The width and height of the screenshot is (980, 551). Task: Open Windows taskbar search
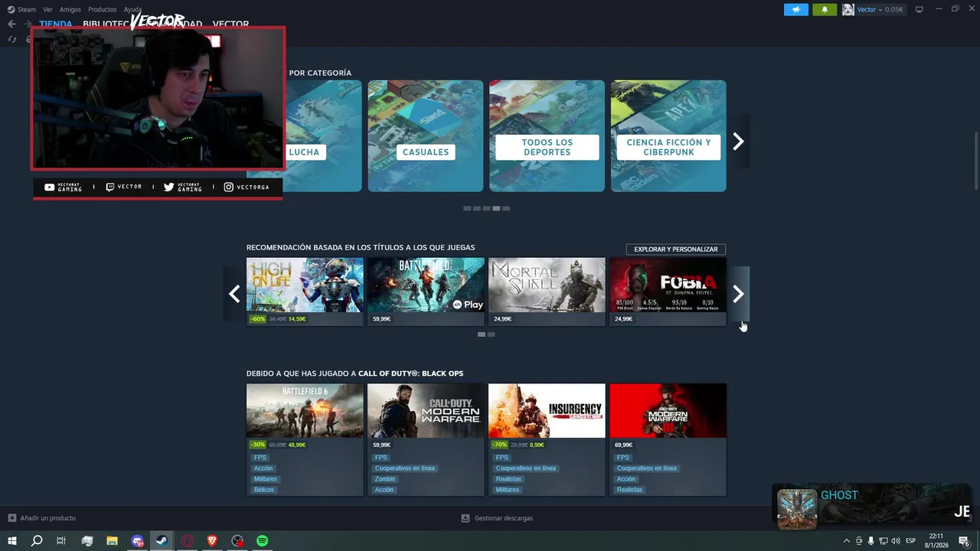click(37, 541)
